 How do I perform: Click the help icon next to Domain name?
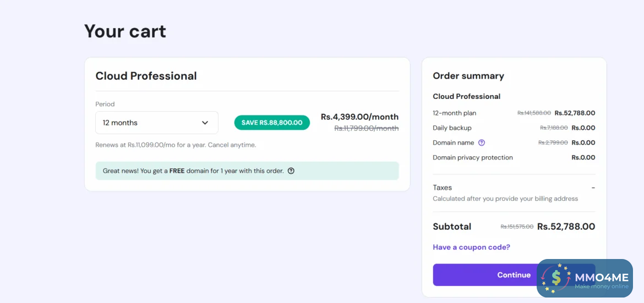[x=482, y=143]
